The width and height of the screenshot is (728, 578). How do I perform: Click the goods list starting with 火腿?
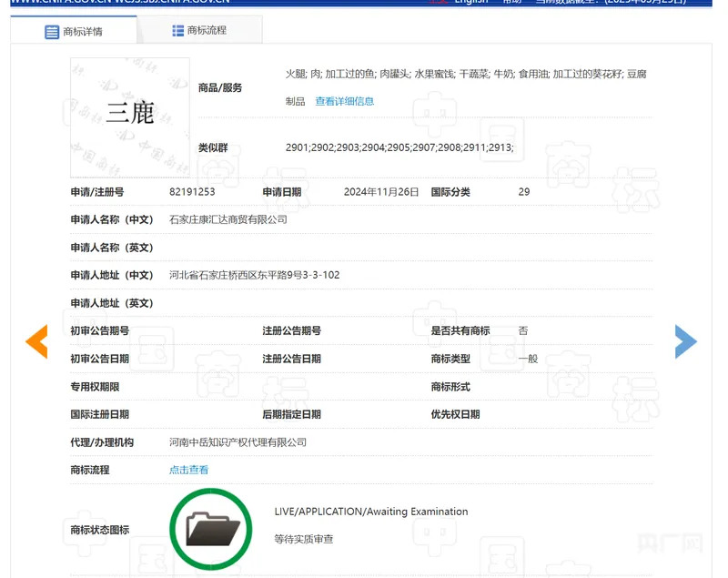[x=465, y=74]
